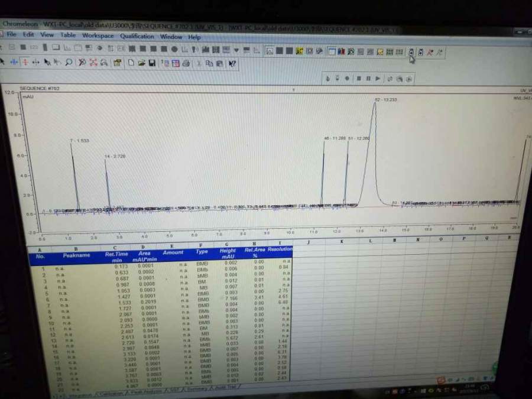Click the peak label 52 - 13.233
The height and width of the screenshot is (399, 532).
coord(386,100)
